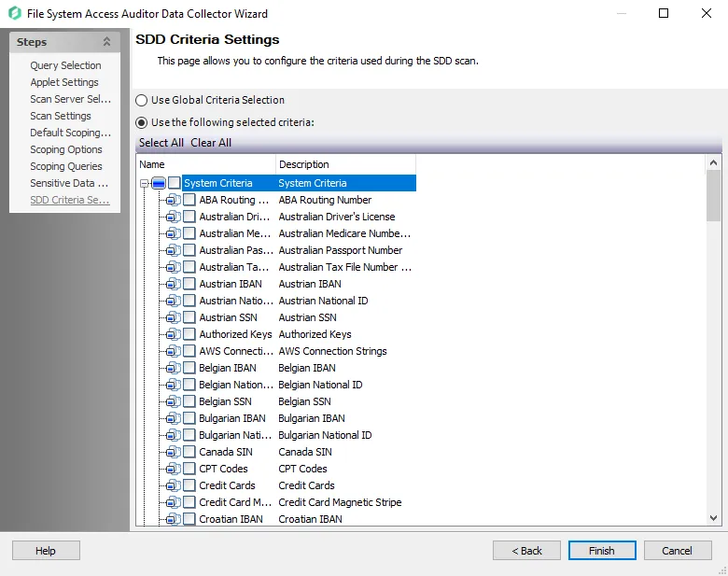Viewport: 728px width, 576px height.
Task: Open the Scan Server Selection step
Action: tap(70, 99)
